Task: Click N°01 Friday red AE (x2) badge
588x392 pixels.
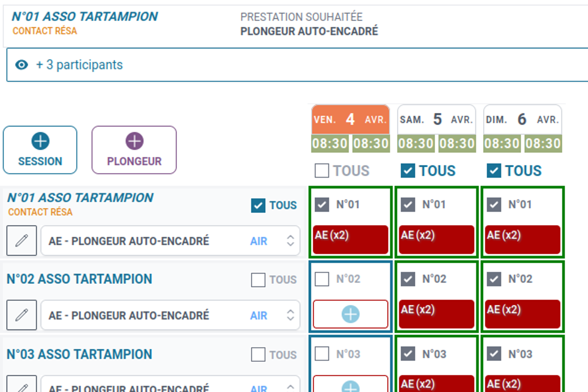Action: pyautogui.click(x=350, y=239)
